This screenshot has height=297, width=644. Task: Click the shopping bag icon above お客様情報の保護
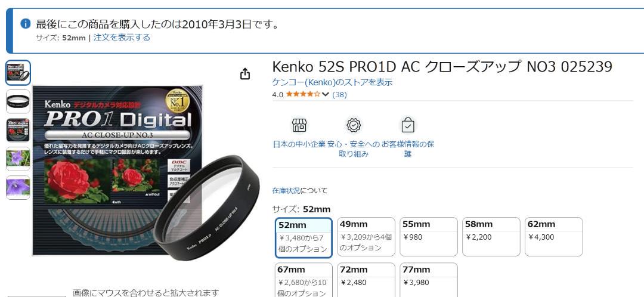(408, 125)
